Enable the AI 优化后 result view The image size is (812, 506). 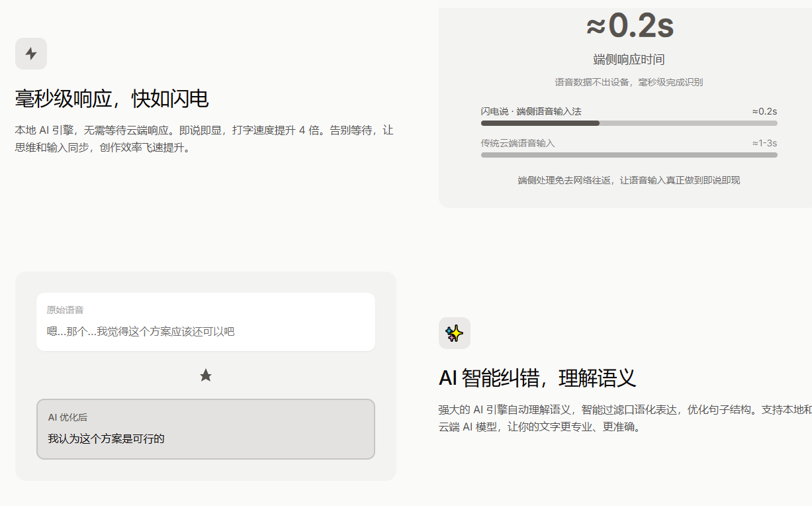click(x=206, y=429)
